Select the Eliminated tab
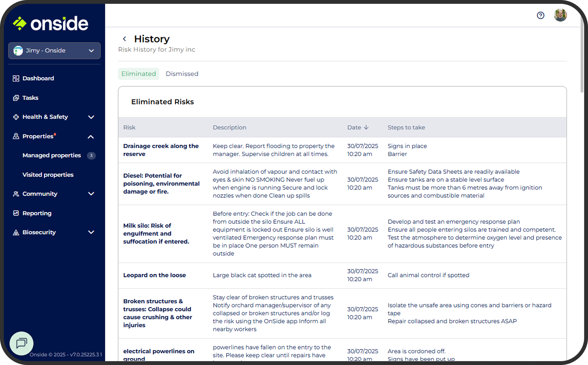The height and width of the screenshot is (365, 588). [138, 74]
